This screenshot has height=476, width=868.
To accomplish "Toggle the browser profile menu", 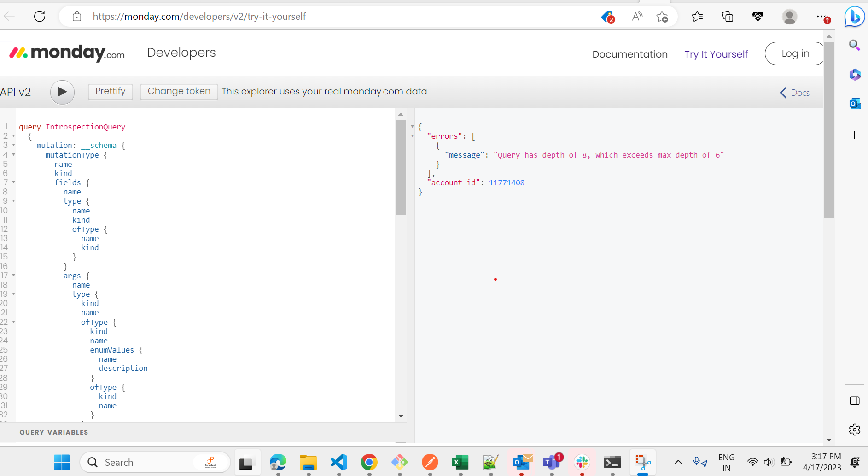I will [x=789, y=17].
